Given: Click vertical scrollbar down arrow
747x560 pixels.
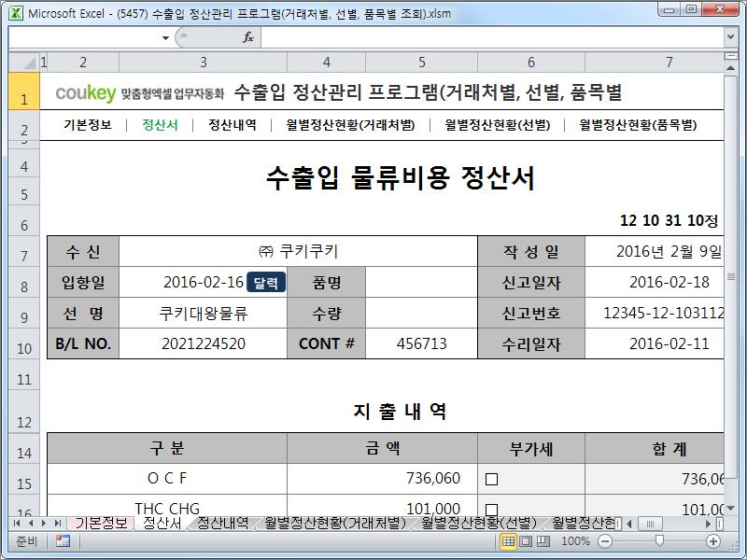Looking at the screenshot, I should 730,509.
